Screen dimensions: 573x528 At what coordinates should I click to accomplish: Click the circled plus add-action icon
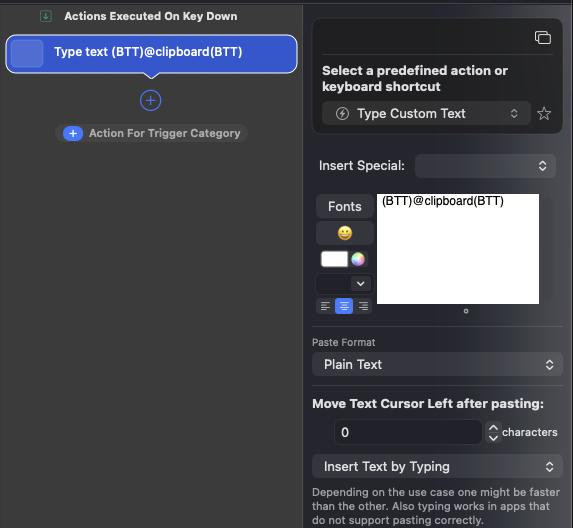tap(151, 100)
